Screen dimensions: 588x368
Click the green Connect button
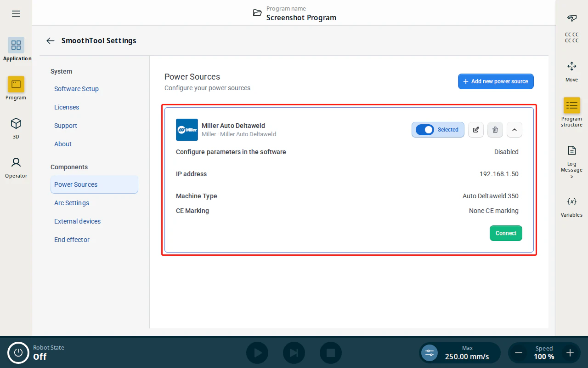506,233
